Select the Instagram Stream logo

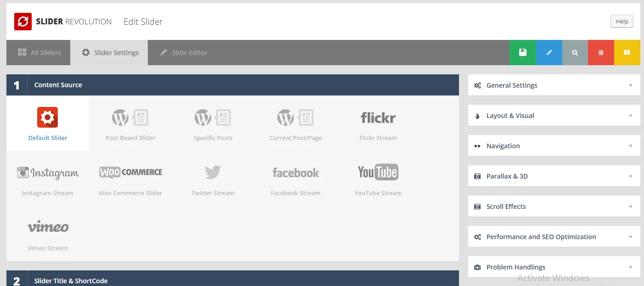[48, 173]
